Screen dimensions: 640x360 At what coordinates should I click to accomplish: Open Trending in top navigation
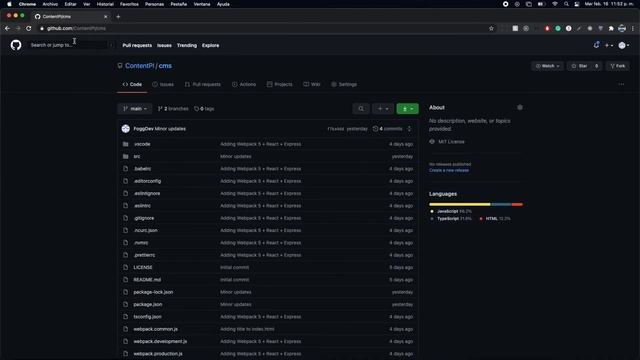[x=187, y=45]
